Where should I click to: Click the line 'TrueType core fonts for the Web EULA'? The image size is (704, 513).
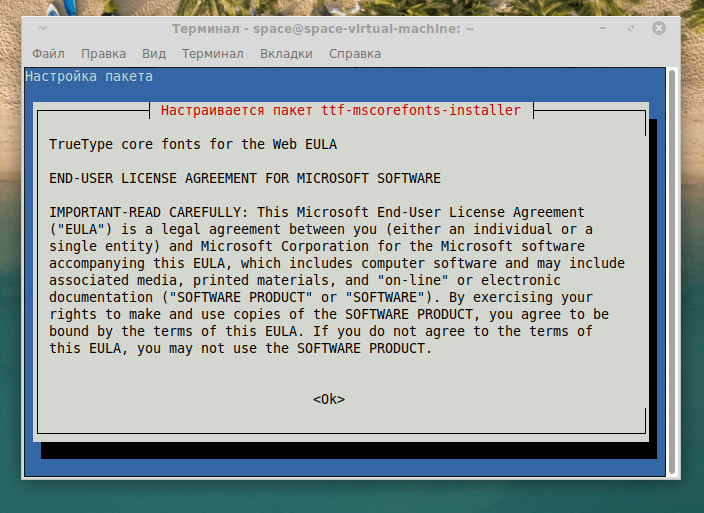193,145
